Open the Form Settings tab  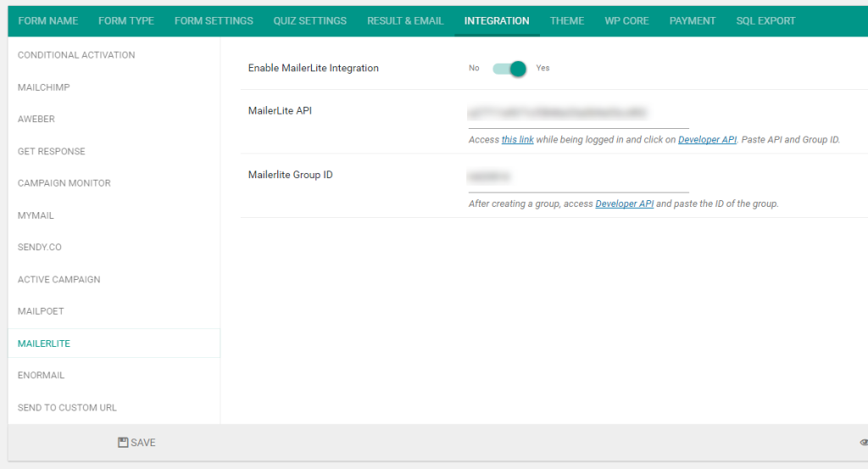pyautogui.click(x=214, y=21)
